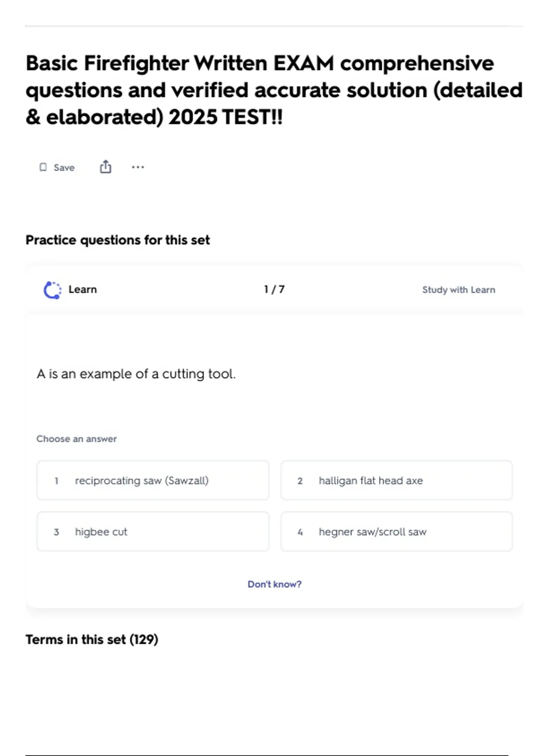534x756 pixels.
Task: Click the number 3 badge on higbee option
Action: (57, 532)
